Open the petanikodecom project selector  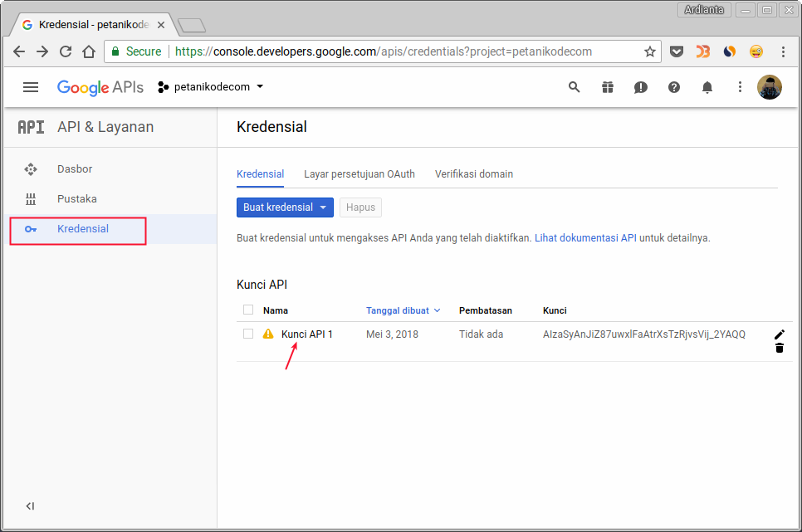pyautogui.click(x=211, y=87)
